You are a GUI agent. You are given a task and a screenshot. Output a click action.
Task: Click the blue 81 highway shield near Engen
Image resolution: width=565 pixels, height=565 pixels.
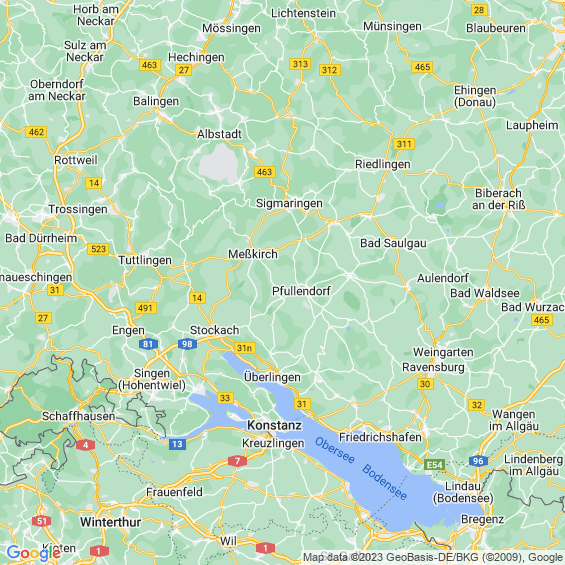click(148, 344)
